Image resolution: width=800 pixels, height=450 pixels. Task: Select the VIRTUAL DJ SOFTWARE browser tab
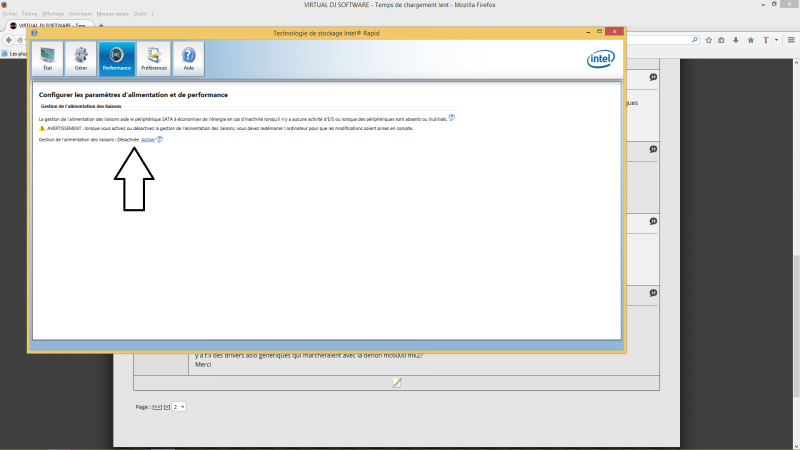click(x=50, y=25)
